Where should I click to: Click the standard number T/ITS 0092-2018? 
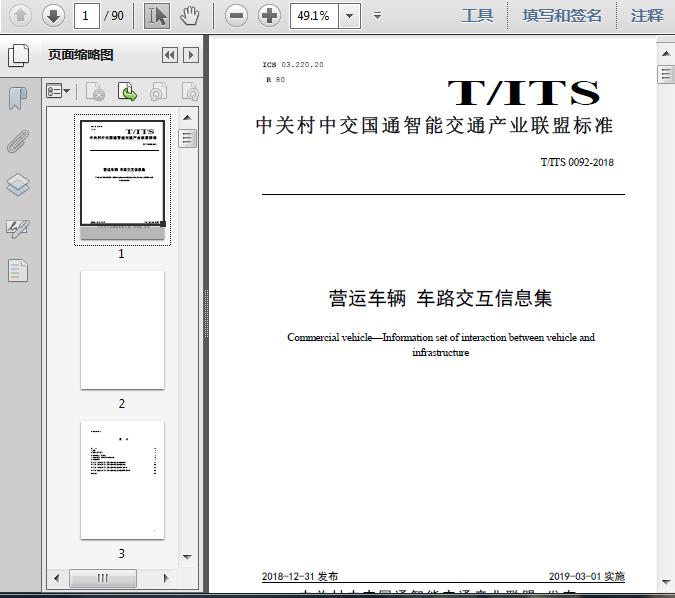577,162
